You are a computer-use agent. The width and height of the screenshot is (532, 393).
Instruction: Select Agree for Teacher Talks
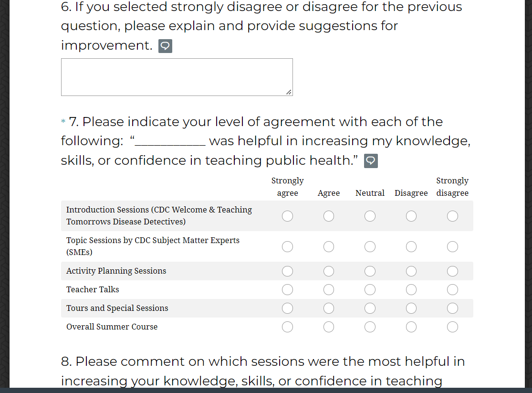pyautogui.click(x=329, y=290)
